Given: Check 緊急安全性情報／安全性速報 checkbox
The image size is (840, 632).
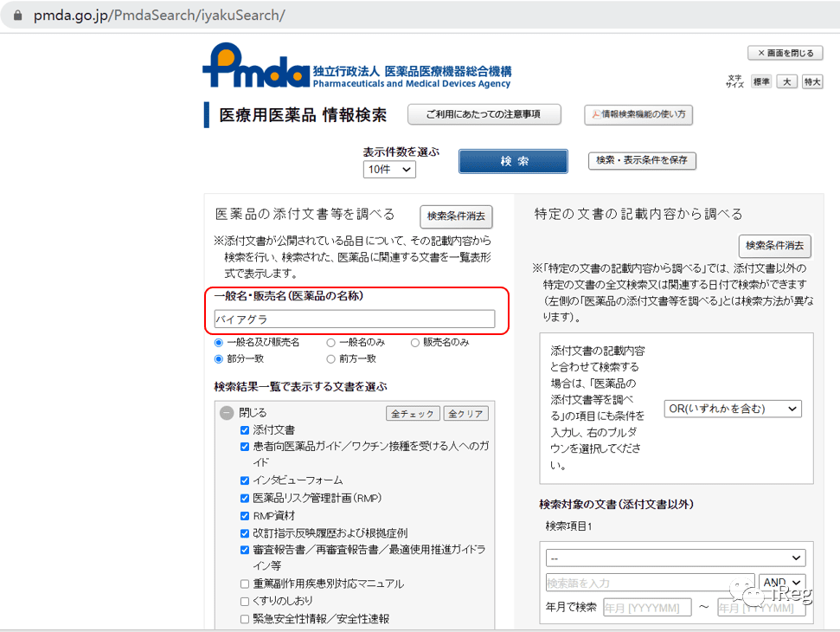Looking at the screenshot, I should (x=245, y=619).
